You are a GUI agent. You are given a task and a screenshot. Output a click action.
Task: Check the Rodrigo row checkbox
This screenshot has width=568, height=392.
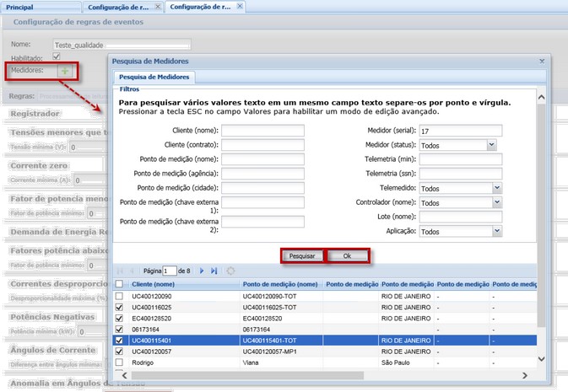[x=119, y=362]
